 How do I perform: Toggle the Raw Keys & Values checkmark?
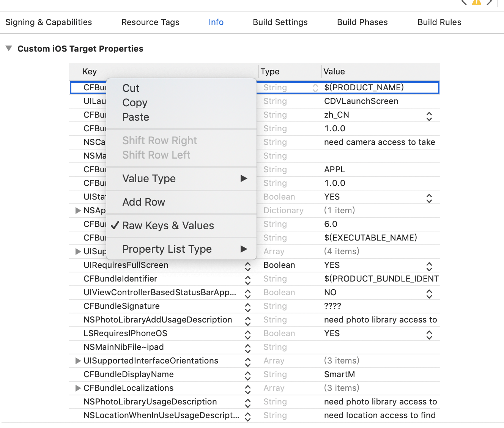(168, 225)
